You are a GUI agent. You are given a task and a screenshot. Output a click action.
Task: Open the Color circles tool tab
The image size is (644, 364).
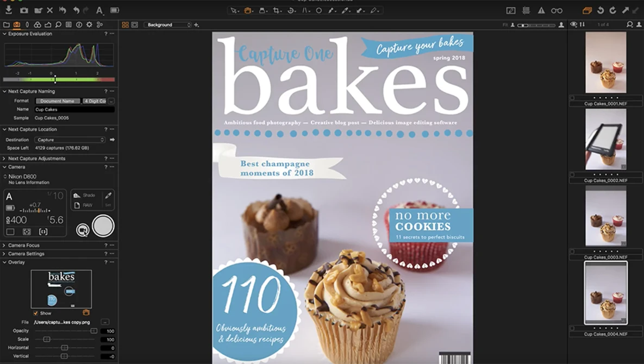tap(37, 25)
